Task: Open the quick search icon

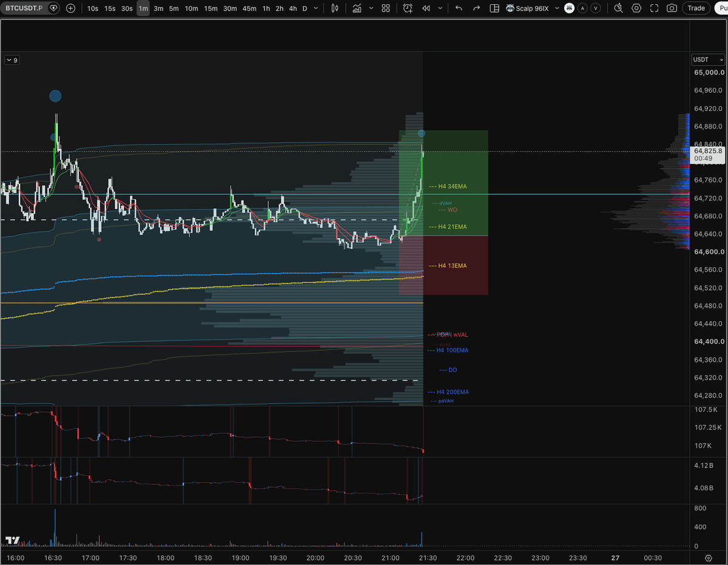Action: click(x=619, y=8)
